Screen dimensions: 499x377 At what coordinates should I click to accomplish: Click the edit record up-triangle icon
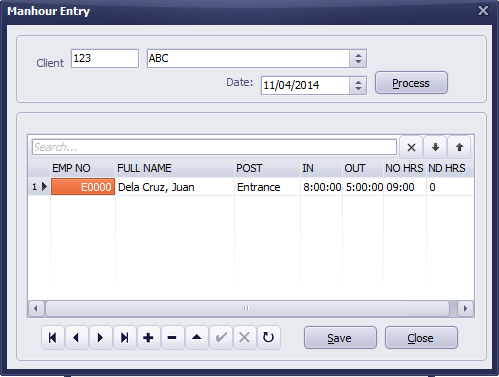coord(197,338)
